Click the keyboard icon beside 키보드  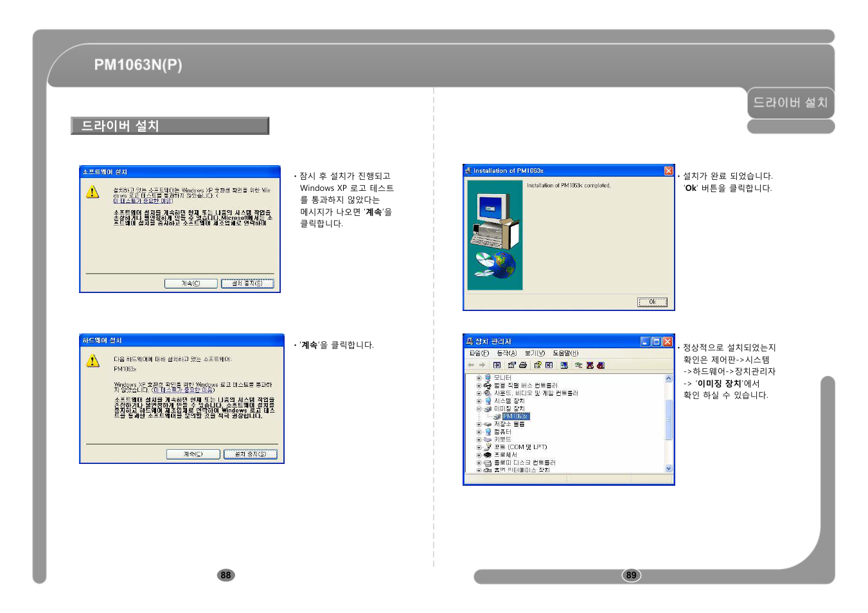point(488,440)
